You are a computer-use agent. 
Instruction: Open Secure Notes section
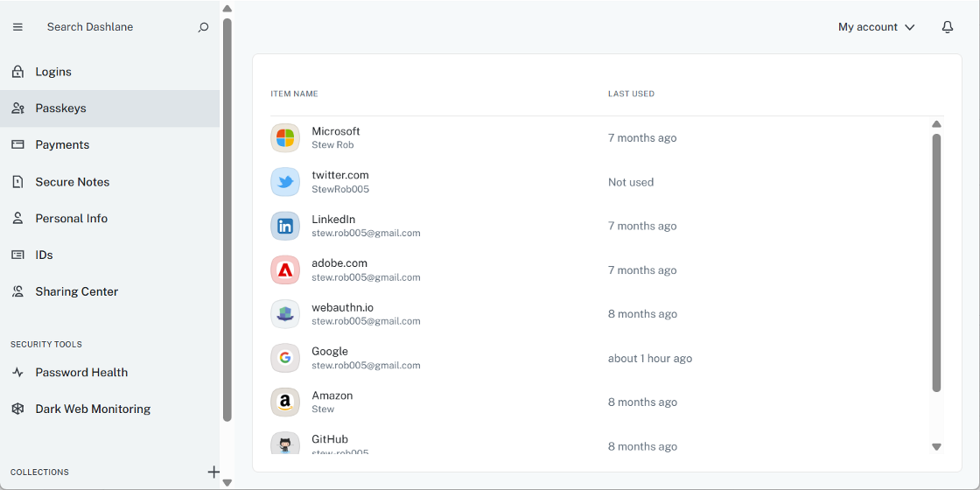pos(72,182)
